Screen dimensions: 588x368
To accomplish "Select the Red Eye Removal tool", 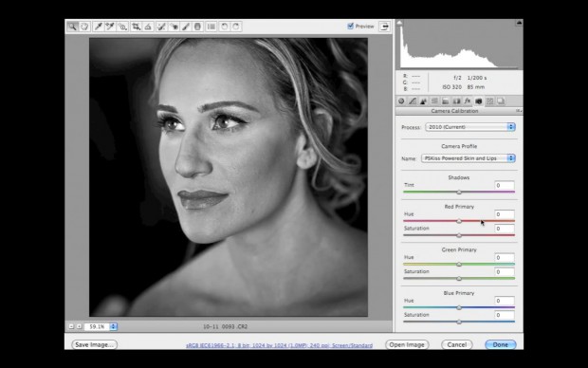I will pyautogui.click(x=174, y=27).
